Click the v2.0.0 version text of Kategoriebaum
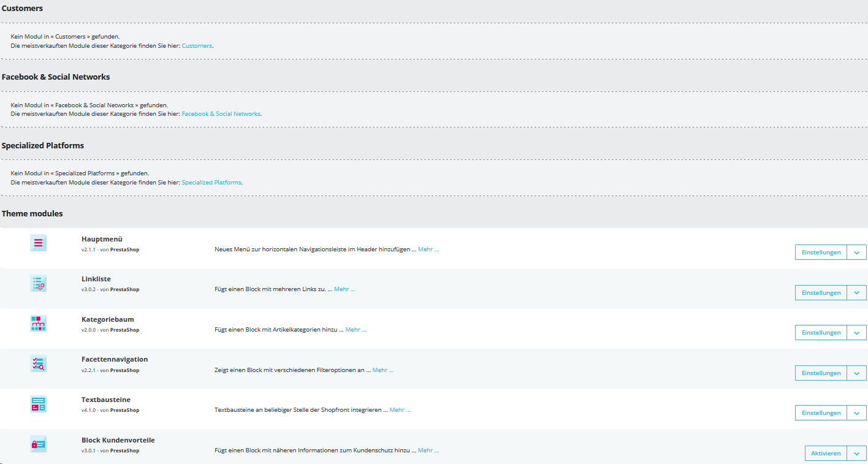The width and height of the screenshot is (868, 464). (89, 330)
